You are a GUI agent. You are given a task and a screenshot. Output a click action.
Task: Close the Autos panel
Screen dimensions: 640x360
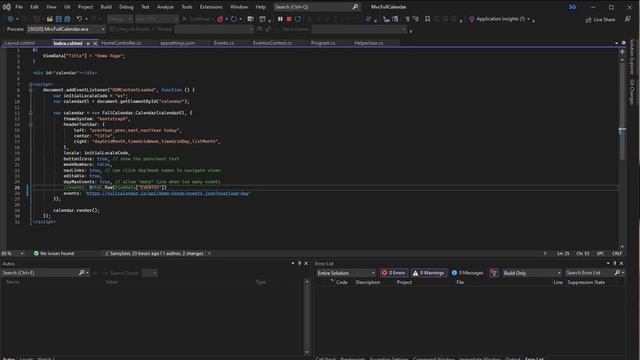(x=306, y=264)
